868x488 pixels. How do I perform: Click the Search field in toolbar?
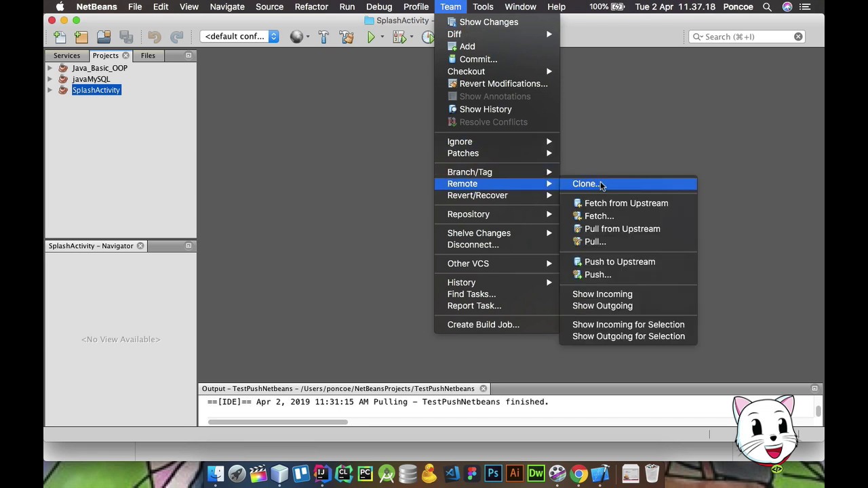click(747, 37)
